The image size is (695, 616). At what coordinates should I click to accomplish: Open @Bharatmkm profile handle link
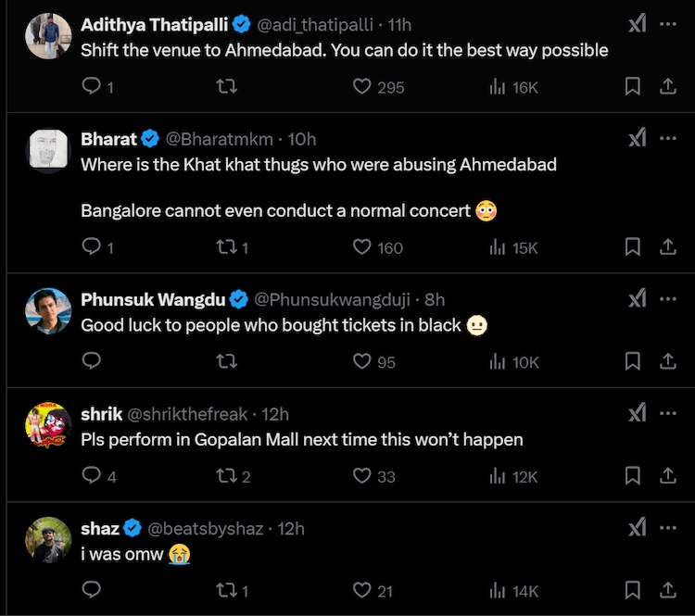coord(220,139)
